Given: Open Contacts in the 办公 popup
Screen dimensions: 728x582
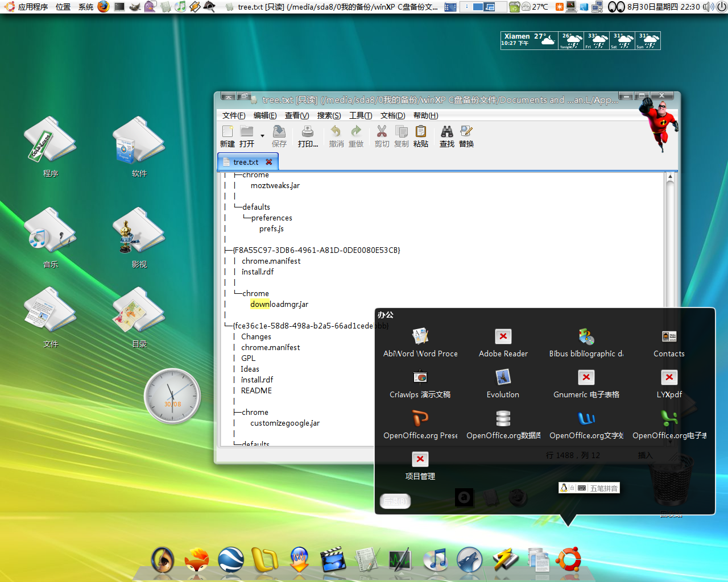Looking at the screenshot, I should coord(669,343).
